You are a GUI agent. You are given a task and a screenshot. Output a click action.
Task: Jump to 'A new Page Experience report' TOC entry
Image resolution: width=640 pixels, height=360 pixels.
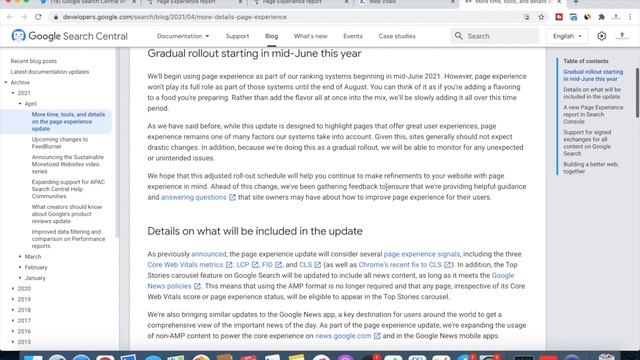click(593, 115)
